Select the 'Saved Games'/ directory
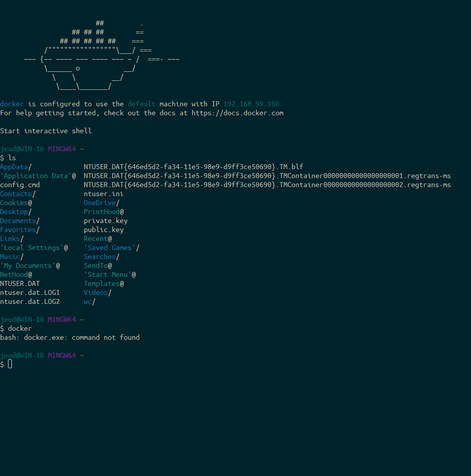This screenshot has height=476, width=471. click(112, 247)
